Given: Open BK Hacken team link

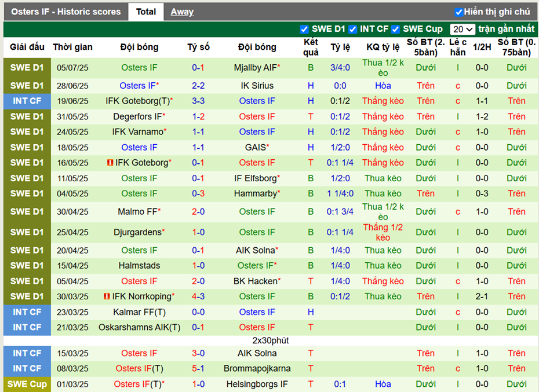Looking at the screenshot, I should pyautogui.click(x=257, y=281).
